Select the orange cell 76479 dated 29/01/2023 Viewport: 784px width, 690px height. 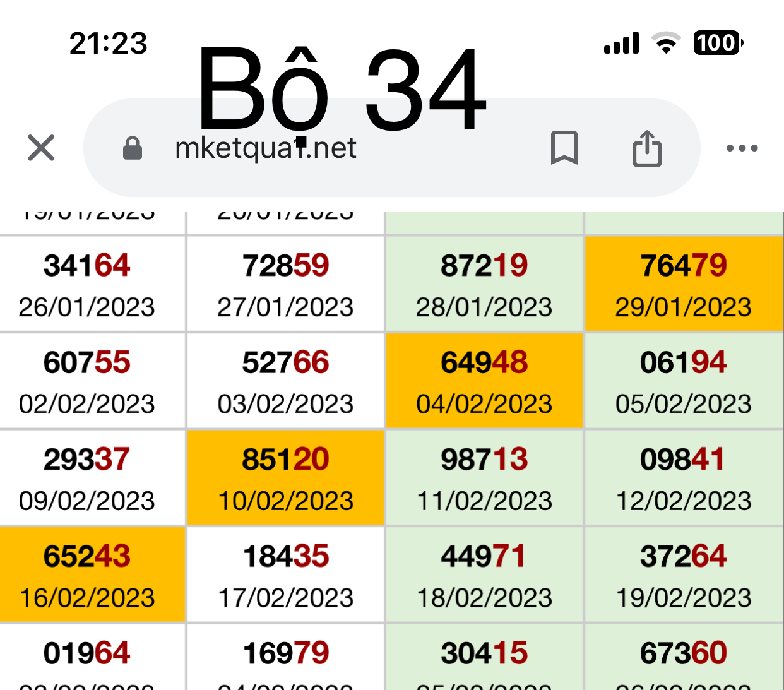(684, 284)
